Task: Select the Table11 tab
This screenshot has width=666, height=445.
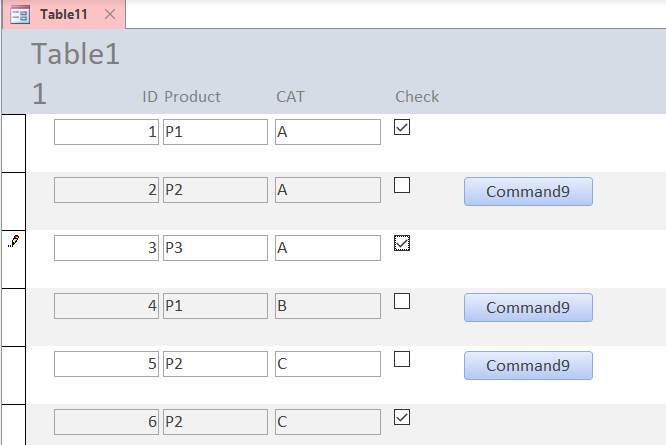Action: [64, 14]
